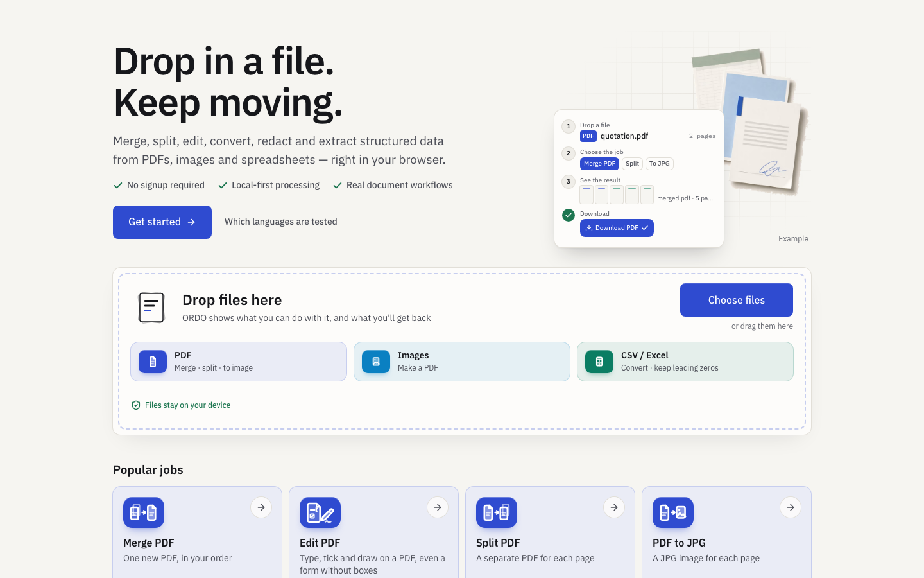This screenshot has height=578, width=924.
Task: Click the blue PDF badge beside quotation.pdf
Action: click(588, 136)
